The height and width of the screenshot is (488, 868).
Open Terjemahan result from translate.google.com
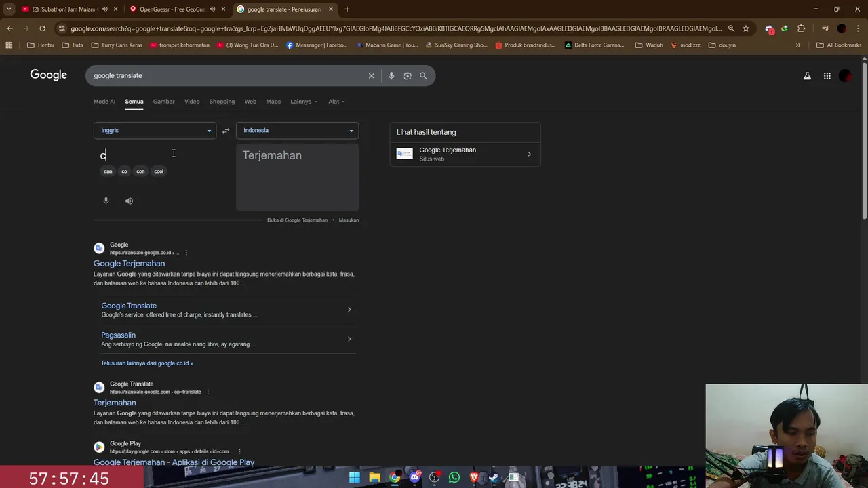pyautogui.click(x=115, y=403)
